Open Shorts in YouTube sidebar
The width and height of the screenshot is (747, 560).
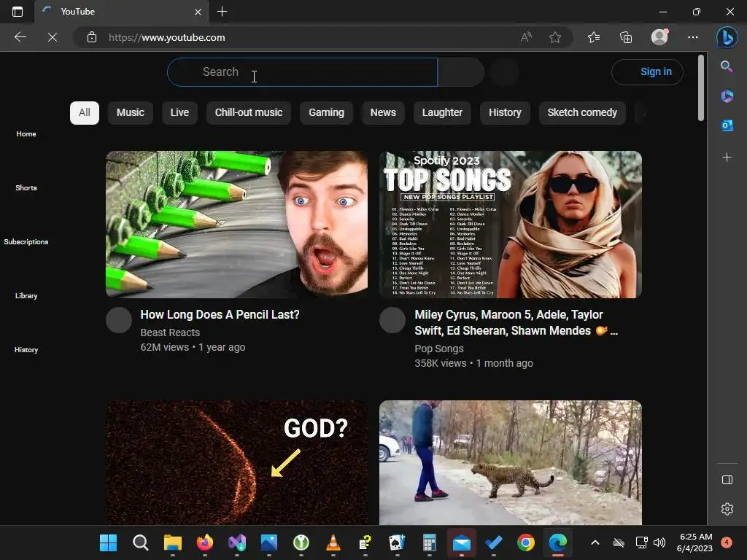point(26,187)
